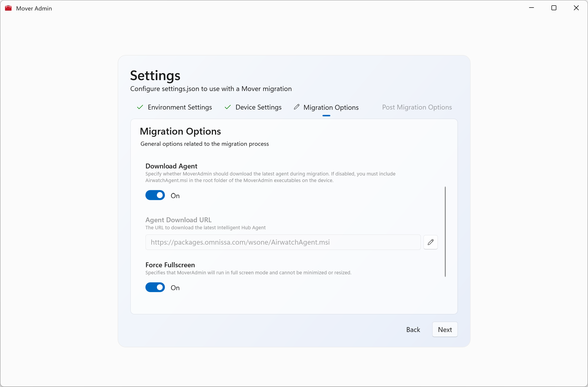
Task: Click the Agent Download URL text field
Action: tap(283, 242)
